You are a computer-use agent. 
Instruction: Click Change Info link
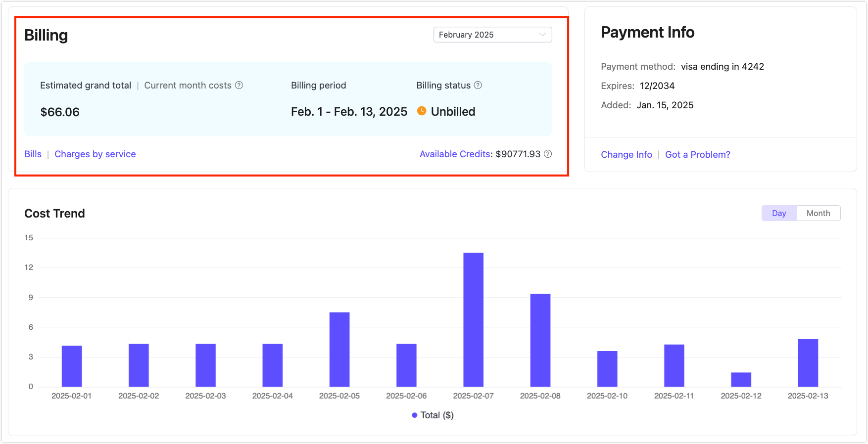(627, 154)
